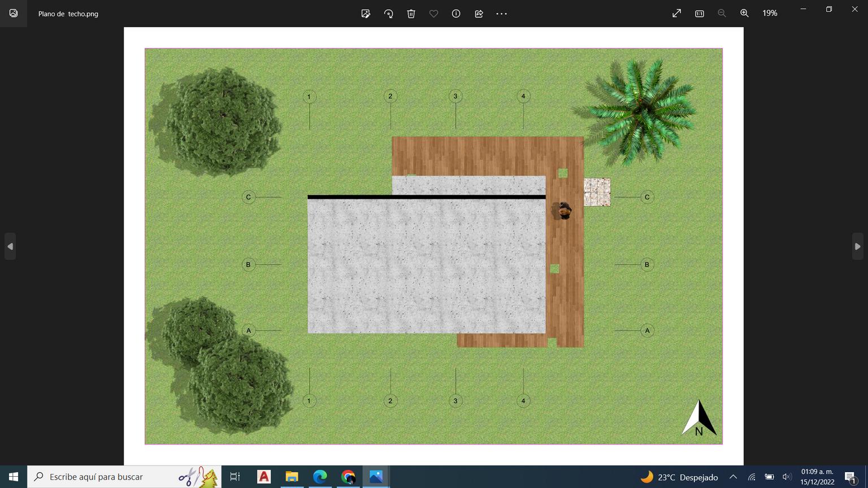Show file info with the info icon

[x=456, y=14]
